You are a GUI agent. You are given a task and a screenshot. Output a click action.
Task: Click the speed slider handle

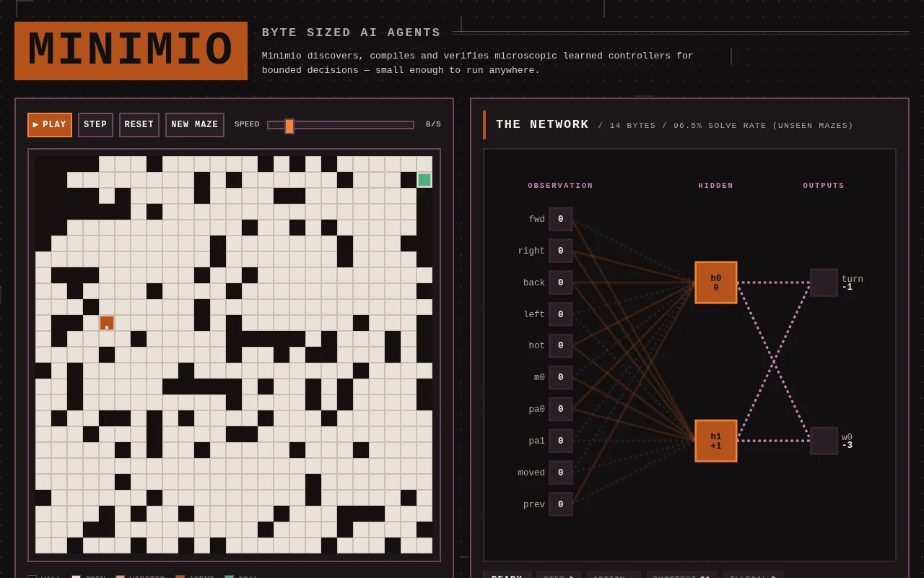tap(289, 126)
